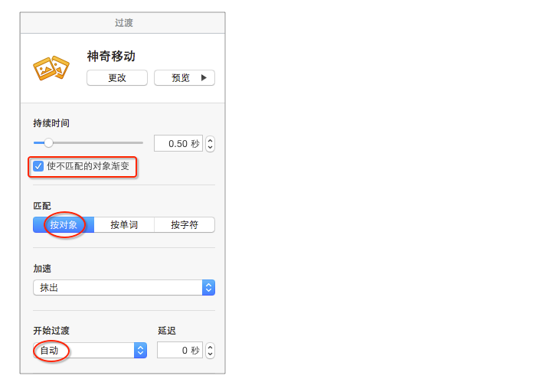This screenshot has height=392, width=536.
Task: Click blue arrows of 开始过渡 dropdown
Action: tap(140, 351)
